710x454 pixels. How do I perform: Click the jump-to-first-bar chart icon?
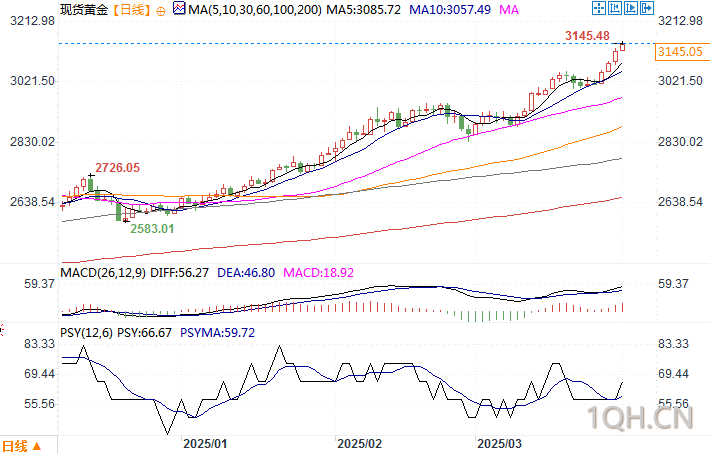tap(614, 8)
